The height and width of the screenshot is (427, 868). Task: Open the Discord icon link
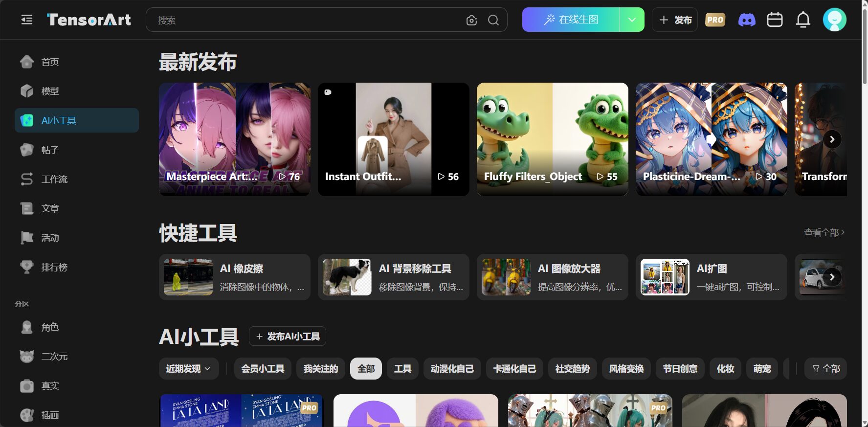(747, 20)
